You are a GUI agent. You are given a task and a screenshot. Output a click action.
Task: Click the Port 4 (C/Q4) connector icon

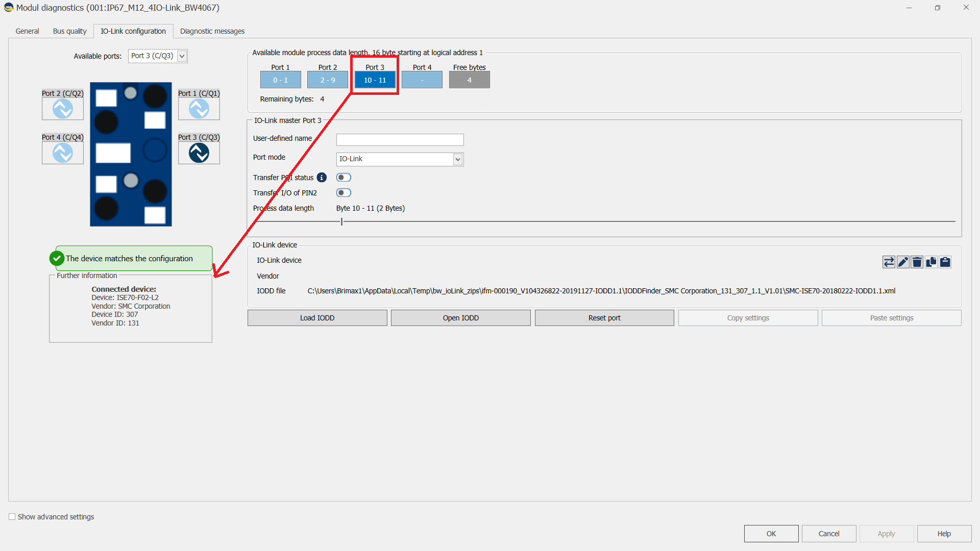(x=63, y=153)
